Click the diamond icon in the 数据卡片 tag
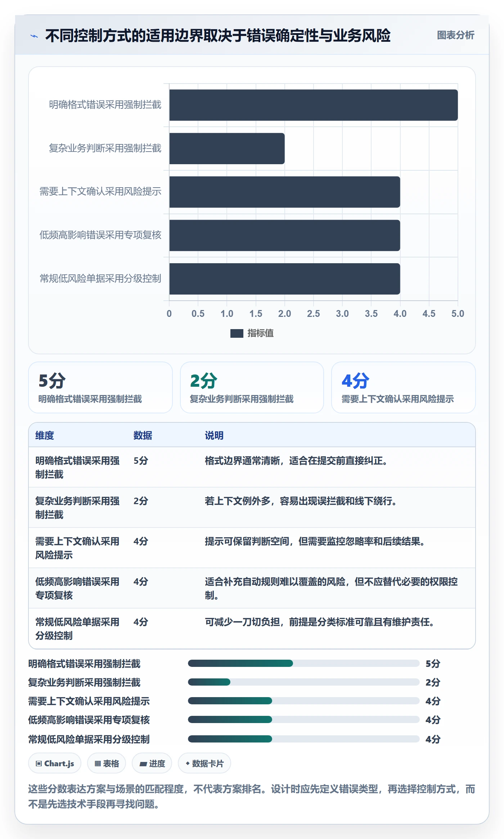The image size is (504, 839). coord(188,763)
